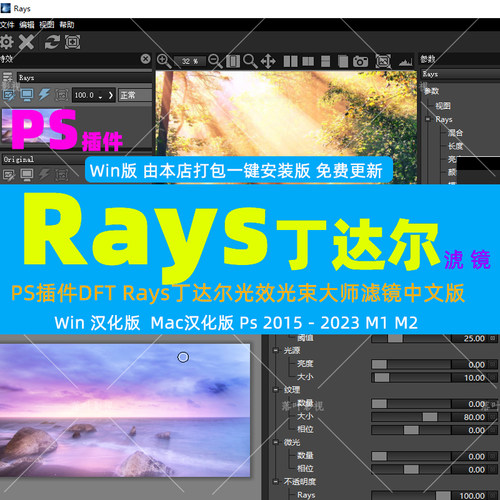Image resolution: width=500 pixels, height=500 pixels.
Task: Click the 光源 亮度 slider handle
Action: pos(379,364)
